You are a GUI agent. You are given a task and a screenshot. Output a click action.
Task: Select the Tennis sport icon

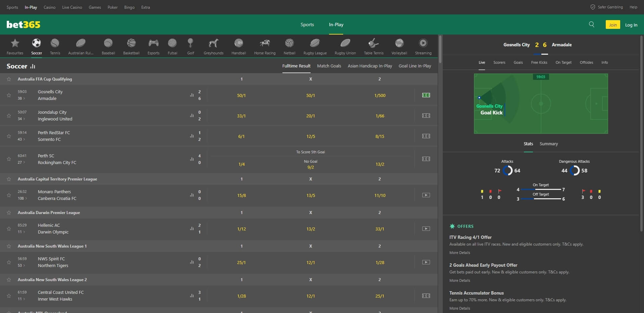point(55,46)
